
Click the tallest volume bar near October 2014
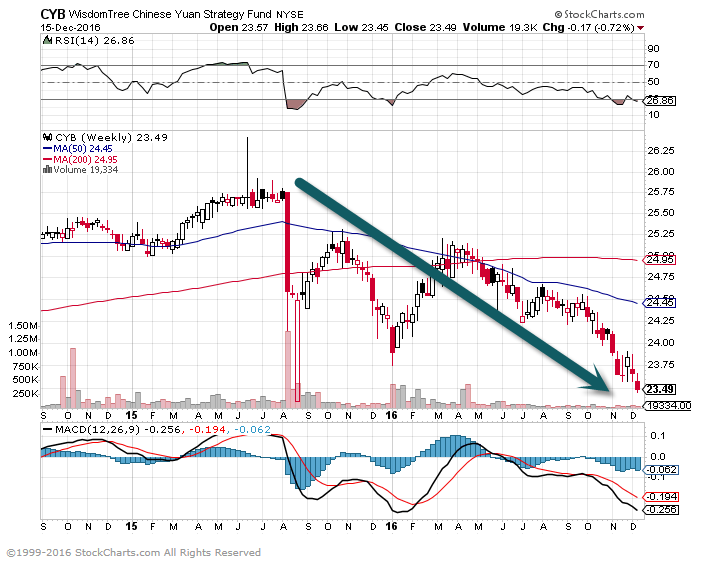click(73, 378)
